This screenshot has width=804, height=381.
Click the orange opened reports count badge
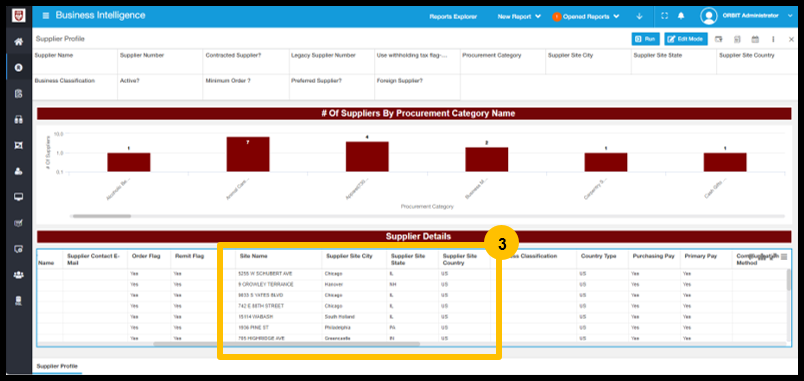tap(556, 17)
